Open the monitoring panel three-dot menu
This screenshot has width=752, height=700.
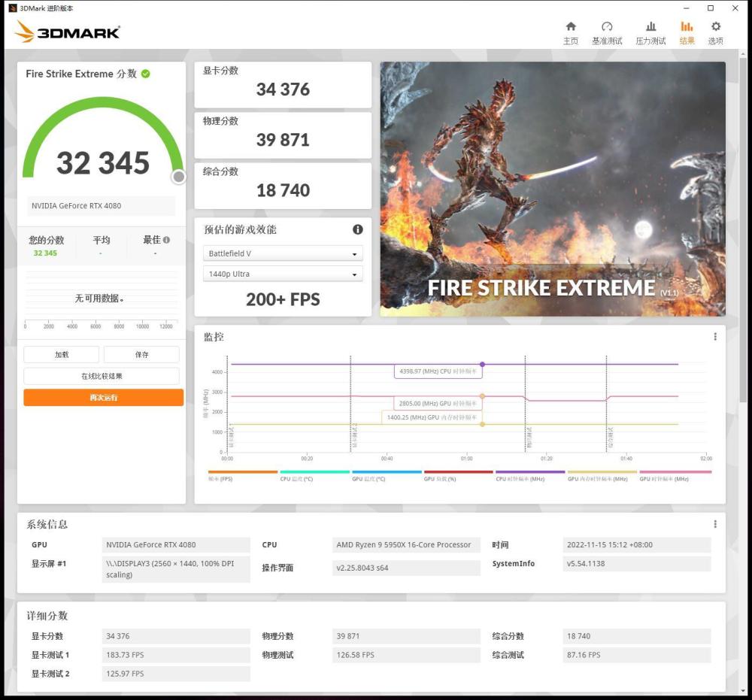pyautogui.click(x=715, y=337)
